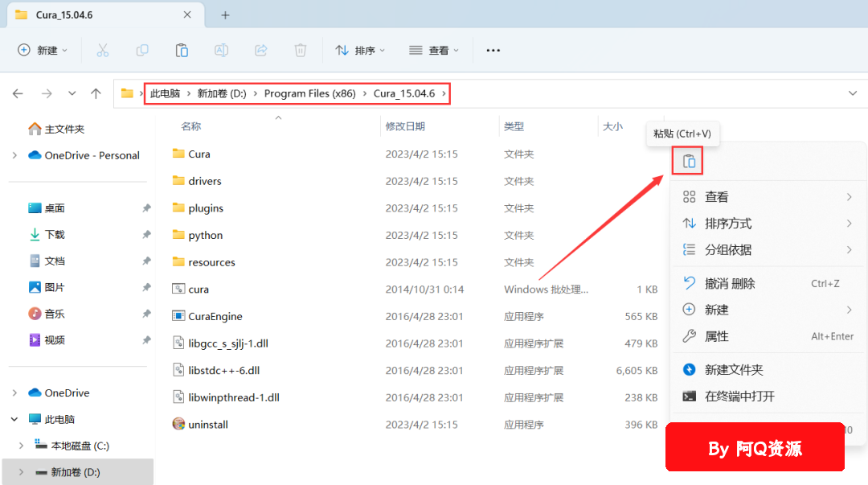Sort by 类型 column header
Image resolution: width=868 pixels, height=485 pixels.
pyautogui.click(x=514, y=126)
